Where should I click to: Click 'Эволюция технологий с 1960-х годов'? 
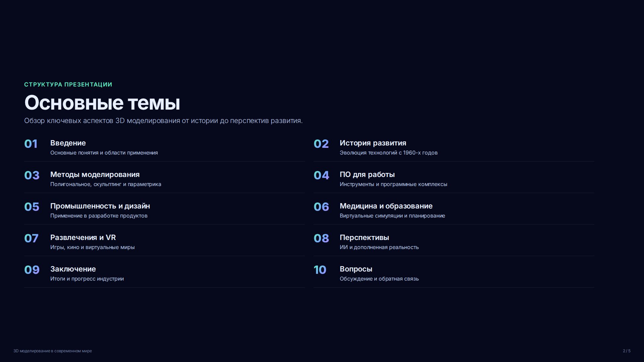(x=389, y=153)
